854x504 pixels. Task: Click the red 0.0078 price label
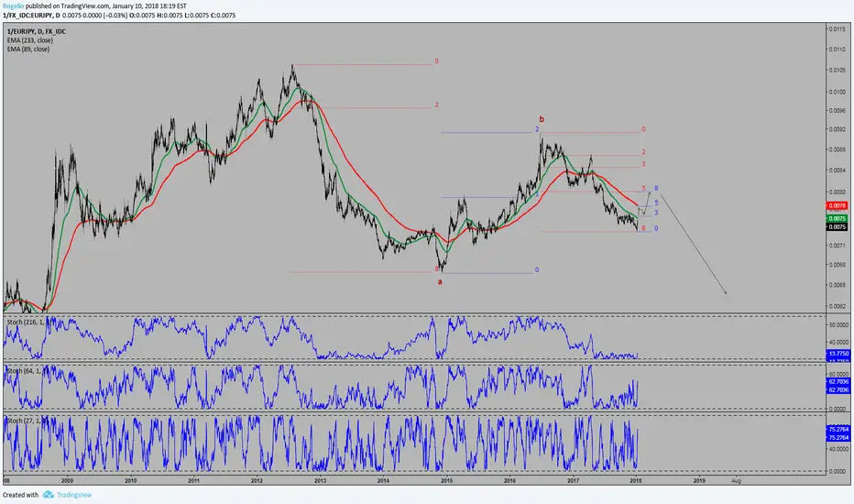[838, 206]
